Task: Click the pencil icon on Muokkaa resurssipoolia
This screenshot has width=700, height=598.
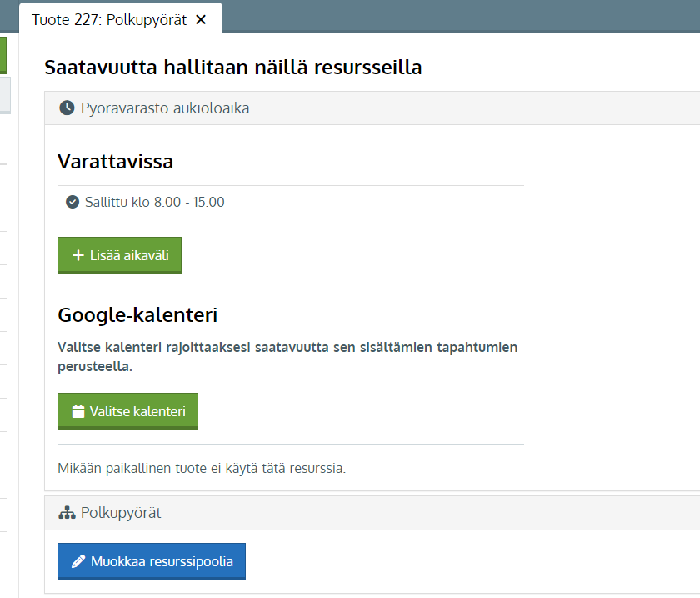Action: click(78, 561)
